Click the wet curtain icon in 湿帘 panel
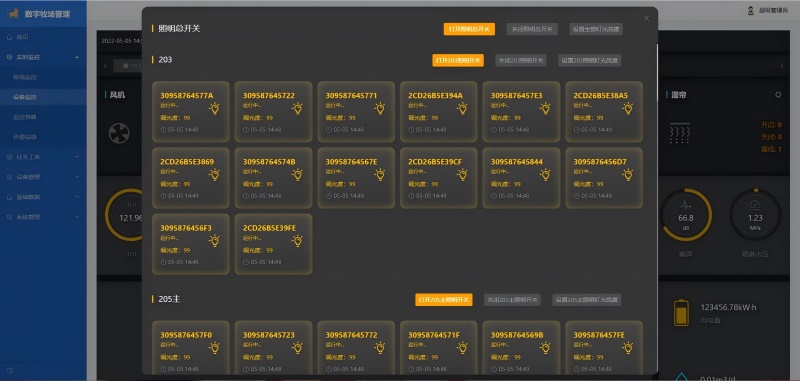The height and width of the screenshot is (381, 800). click(680, 134)
